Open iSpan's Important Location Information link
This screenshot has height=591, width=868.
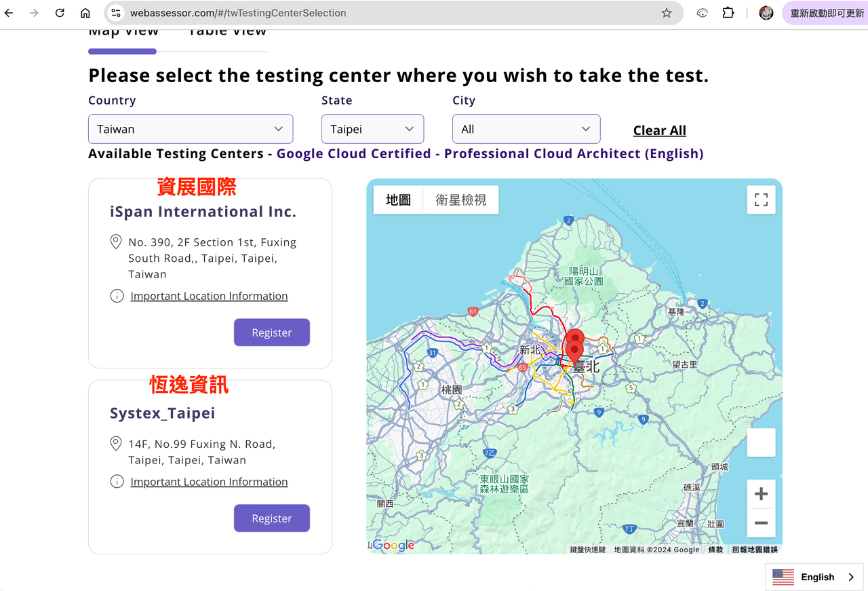click(x=209, y=296)
